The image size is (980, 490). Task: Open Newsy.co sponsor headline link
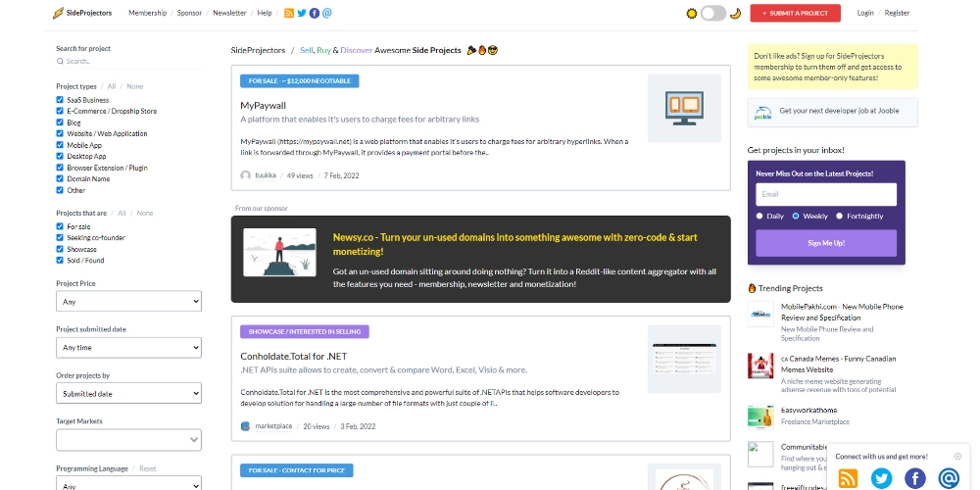tap(515, 244)
